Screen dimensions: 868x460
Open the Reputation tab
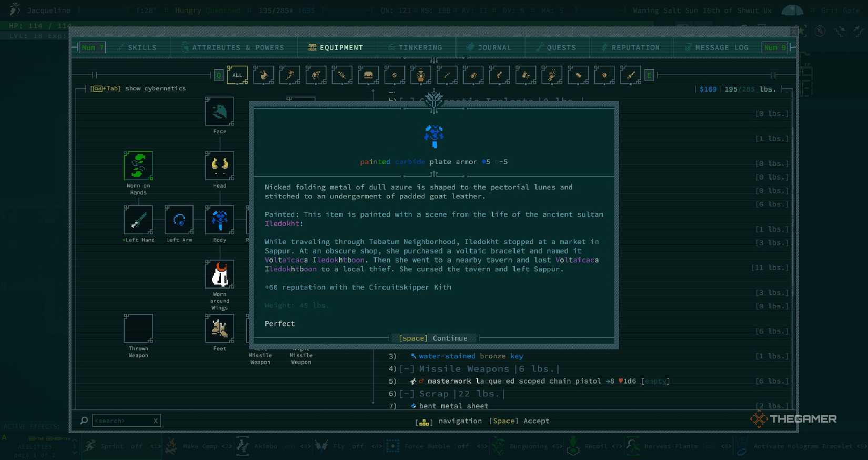click(x=631, y=47)
